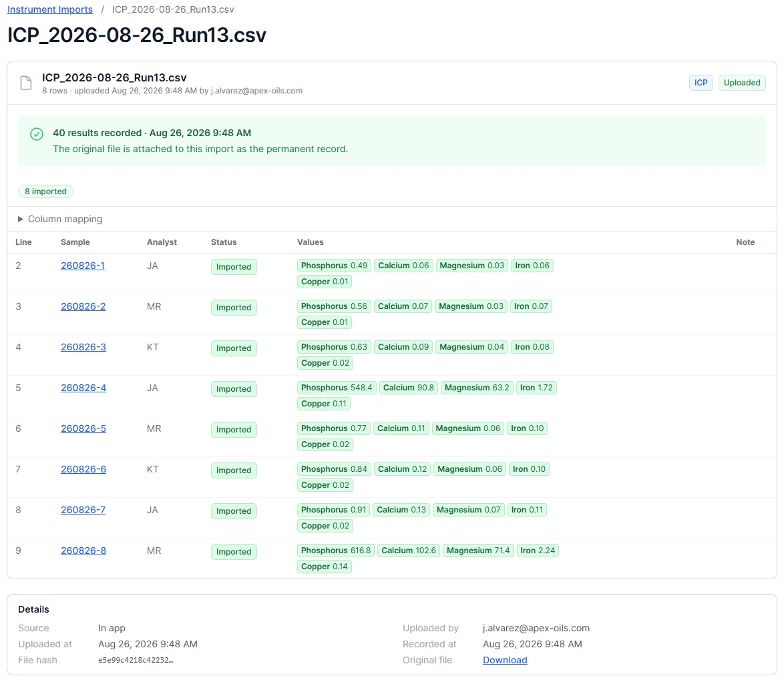The height and width of the screenshot is (682, 784).
Task: Click the Uploaded status badge
Action: 742,83
